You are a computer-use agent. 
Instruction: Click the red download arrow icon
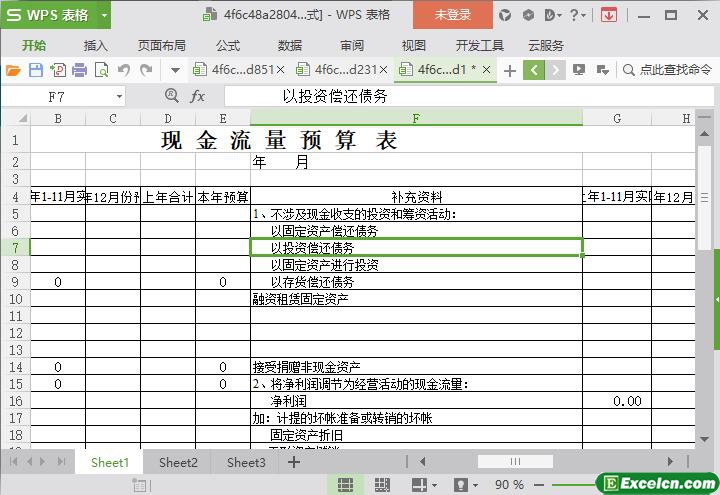(x=608, y=15)
